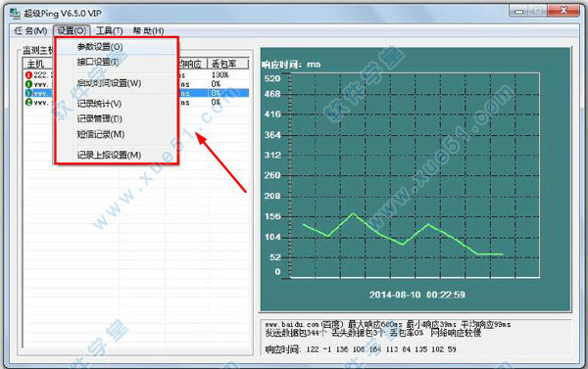Open the 帮助(H) menu
Viewport: 588px width, 369px height.
click(x=149, y=30)
